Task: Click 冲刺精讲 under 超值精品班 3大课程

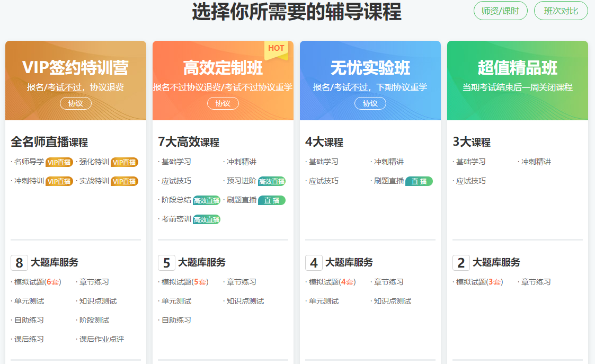Action: [536, 162]
